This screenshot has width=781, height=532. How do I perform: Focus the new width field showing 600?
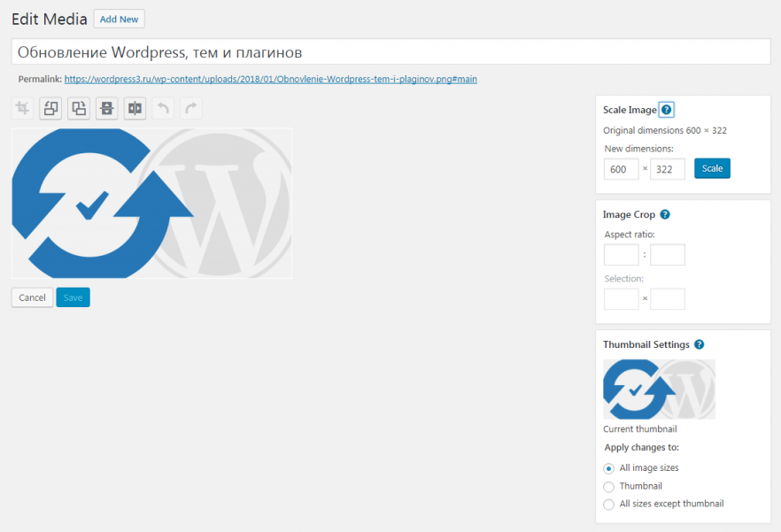(x=621, y=169)
